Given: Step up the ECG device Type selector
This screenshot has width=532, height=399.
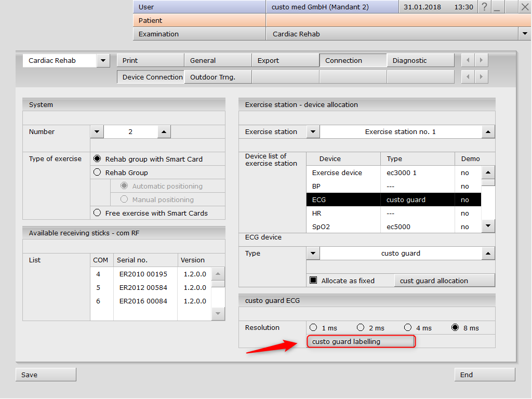Looking at the screenshot, I should 488,253.
